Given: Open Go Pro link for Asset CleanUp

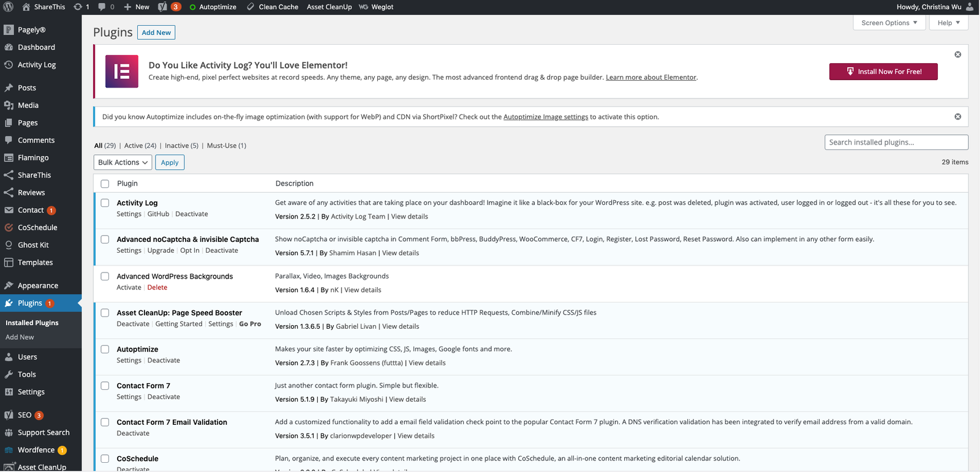Looking at the screenshot, I should tap(250, 324).
